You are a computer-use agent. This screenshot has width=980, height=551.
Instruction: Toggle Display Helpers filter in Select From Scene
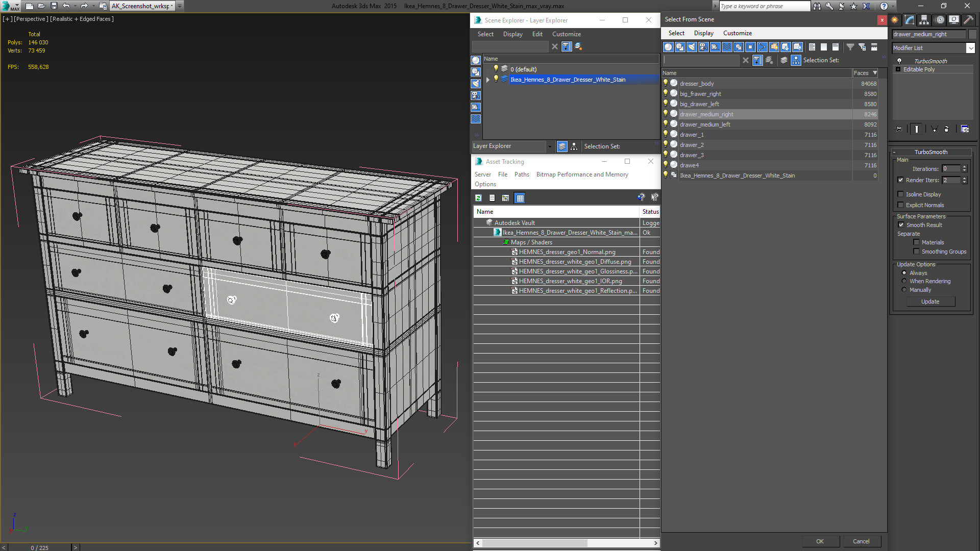[715, 47]
